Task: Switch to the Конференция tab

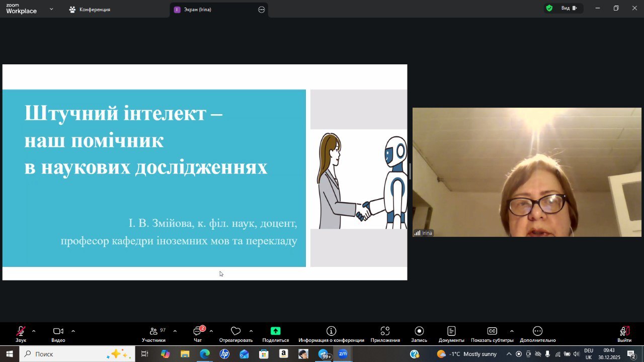Action: pos(95,10)
